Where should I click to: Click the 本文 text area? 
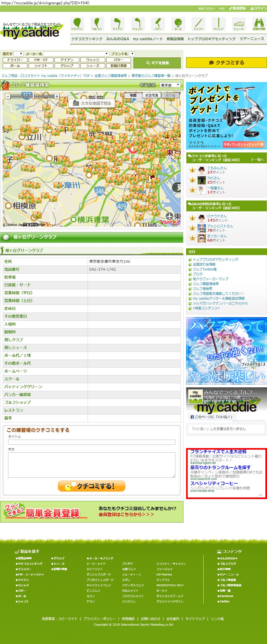tap(92, 465)
